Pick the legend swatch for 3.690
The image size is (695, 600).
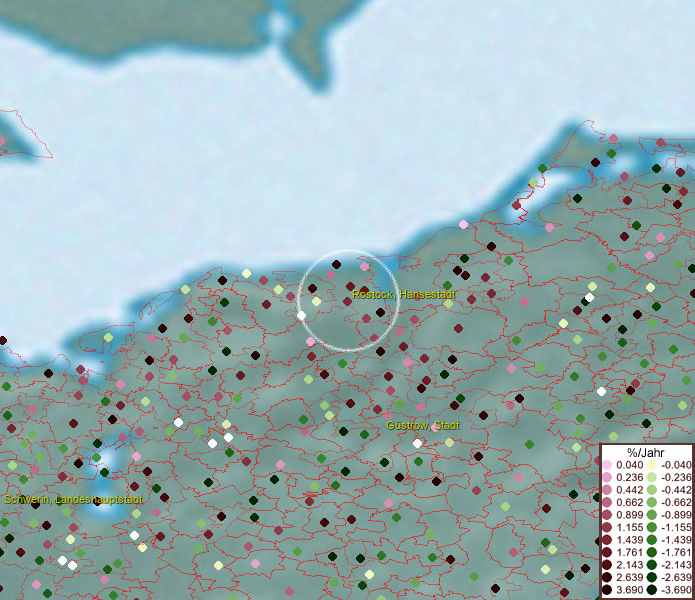pos(607,590)
